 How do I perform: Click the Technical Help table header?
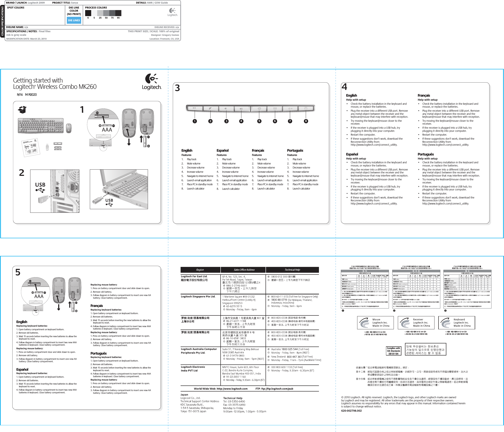point(292,270)
